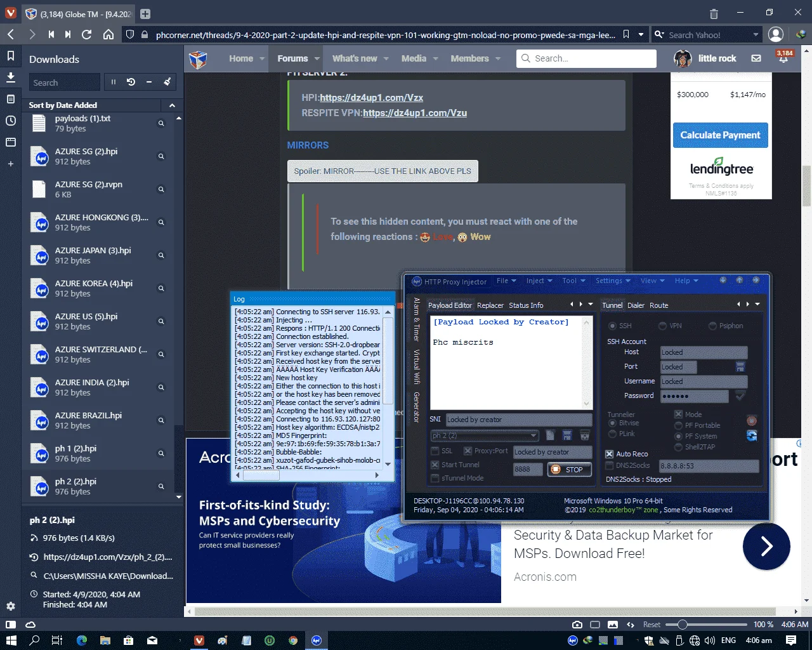This screenshot has width=812, height=650.
Task: Collapse the Sort by Date Added section
Action: (172, 105)
